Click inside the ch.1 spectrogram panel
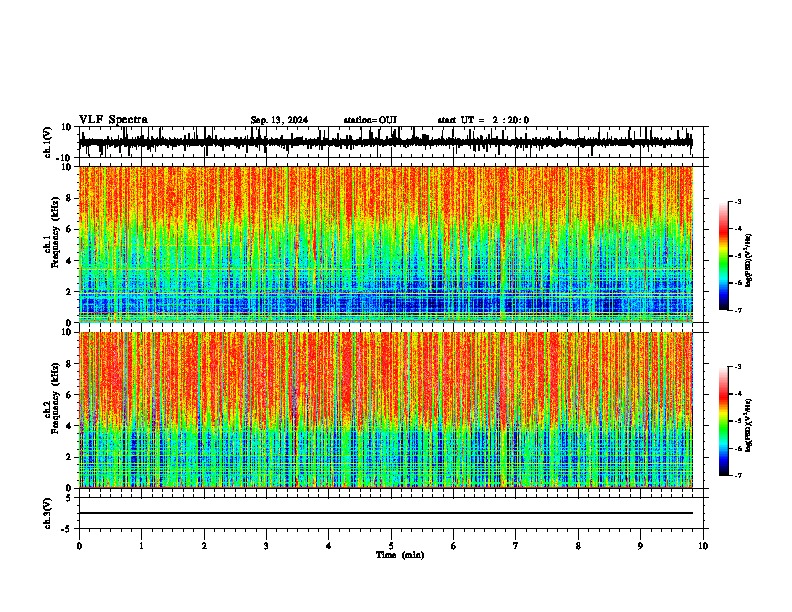The height and width of the screenshot is (612, 792). (x=386, y=244)
